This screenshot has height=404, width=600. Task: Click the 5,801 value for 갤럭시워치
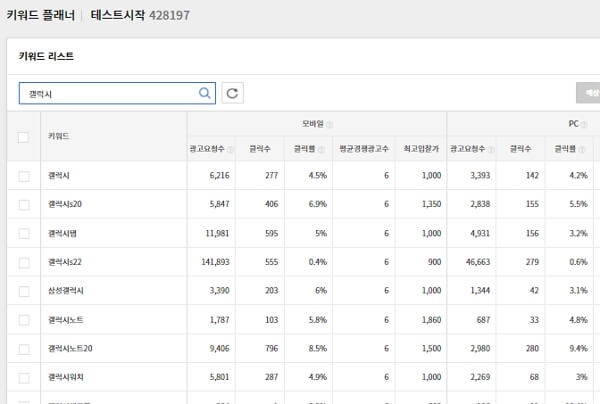(x=219, y=377)
